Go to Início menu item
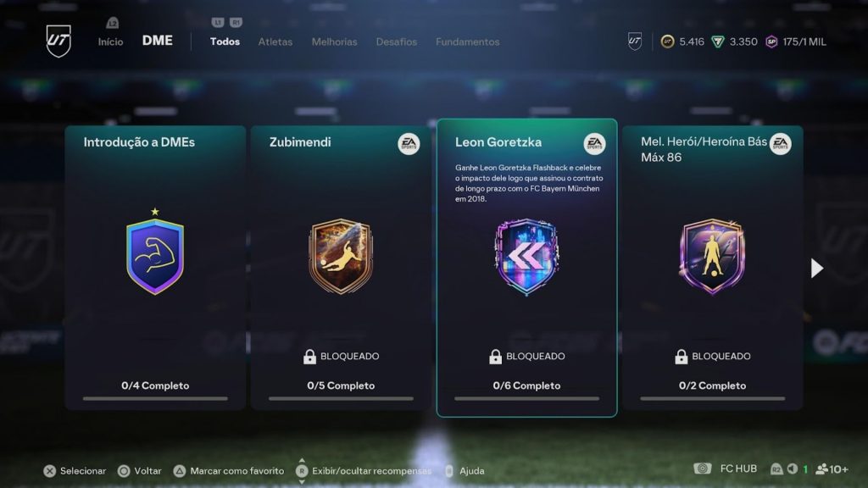 coord(111,42)
